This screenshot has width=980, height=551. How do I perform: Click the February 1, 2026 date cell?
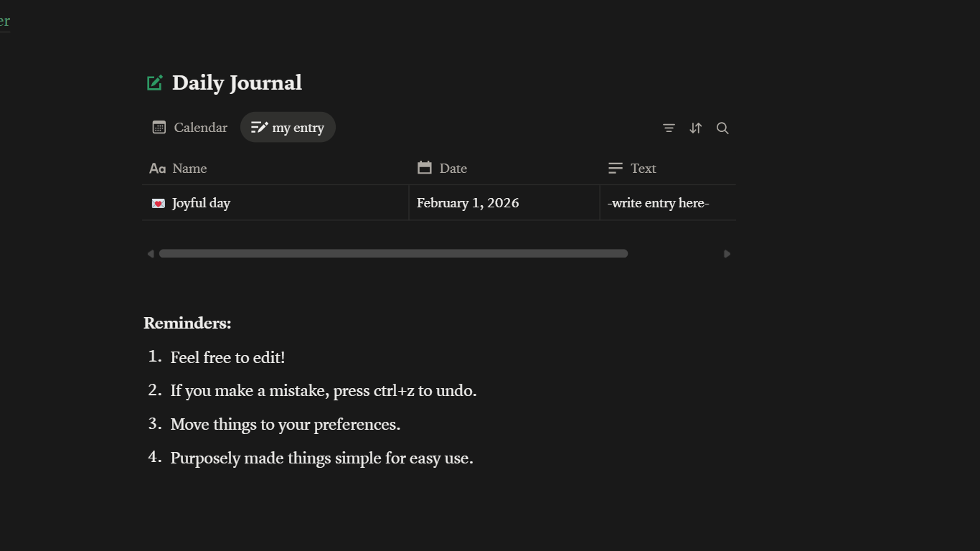click(x=468, y=203)
